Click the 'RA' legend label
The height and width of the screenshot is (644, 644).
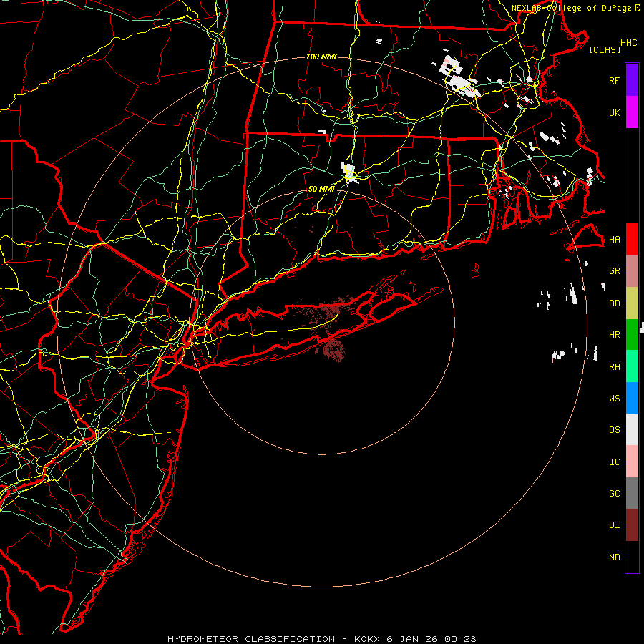coord(614,367)
